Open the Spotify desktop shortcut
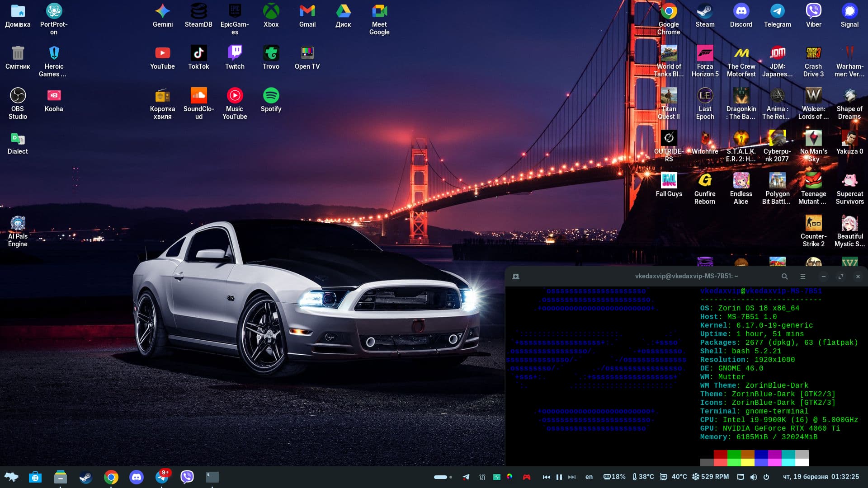This screenshot has height=488, width=868. (271, 96)
